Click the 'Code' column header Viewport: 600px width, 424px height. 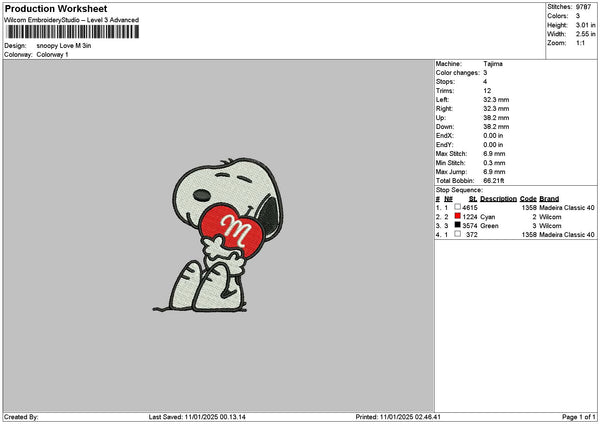pyautogui.click(x=528, y=199)
